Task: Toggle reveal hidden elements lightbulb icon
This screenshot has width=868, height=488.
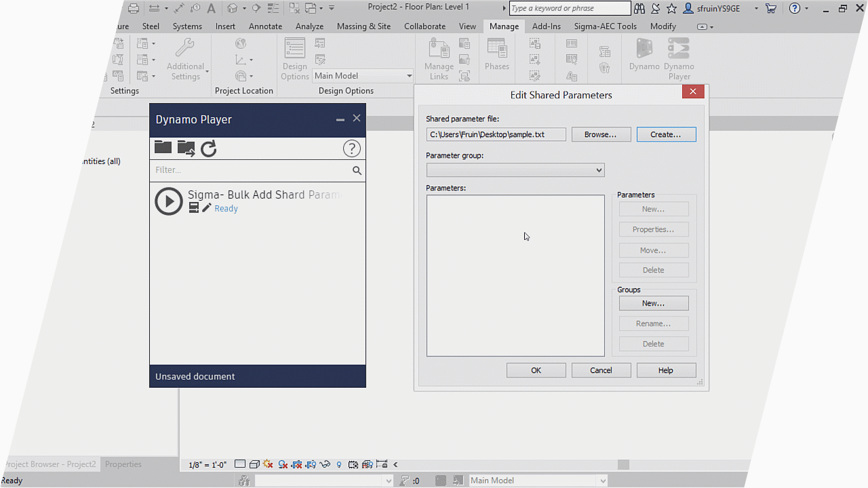Action: coord(339,464)
